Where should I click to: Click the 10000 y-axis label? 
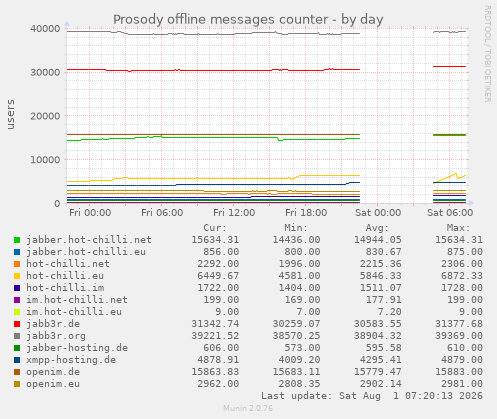tap(45, 160)
